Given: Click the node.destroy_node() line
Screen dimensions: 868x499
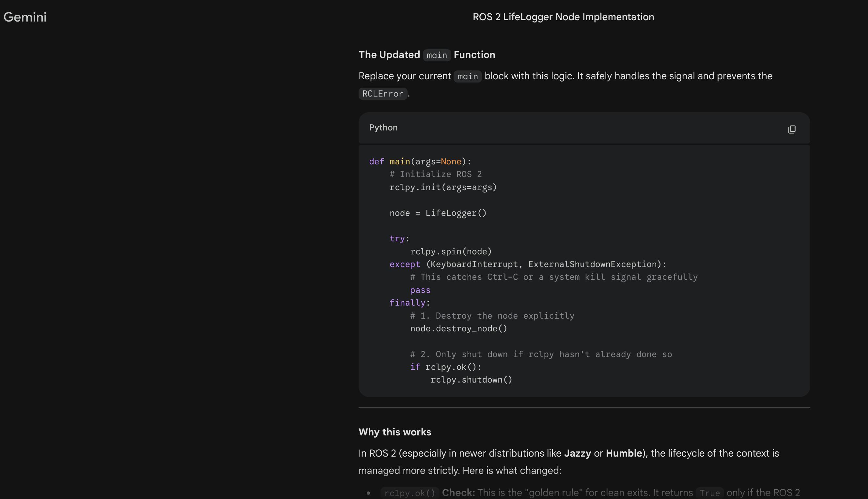Looking at the screenshot, I should [458, 329].
